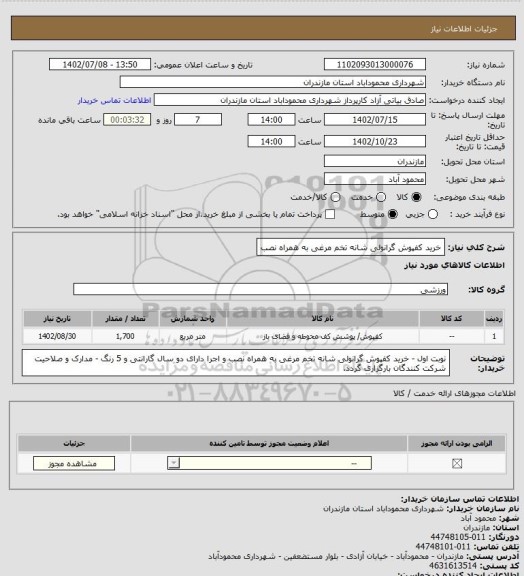Click quantity cell 1,700

tap(125, 336)
